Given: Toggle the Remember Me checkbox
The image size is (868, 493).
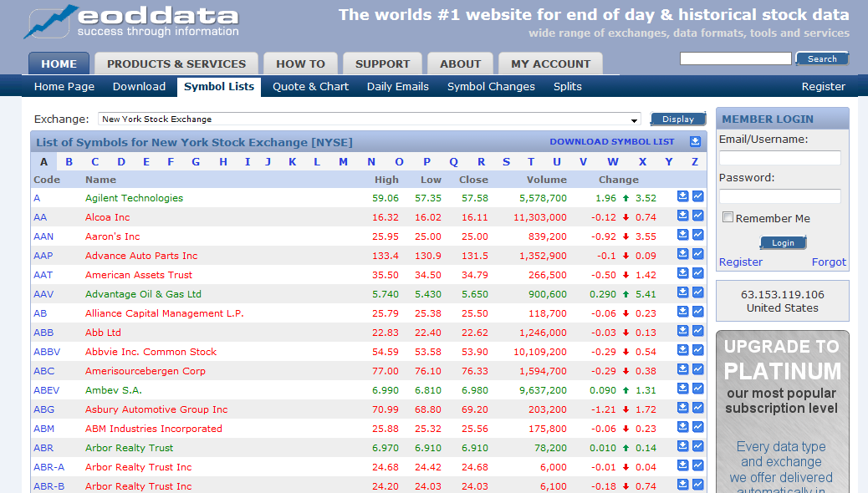Looking at the screenshot, I should (728, 217).
